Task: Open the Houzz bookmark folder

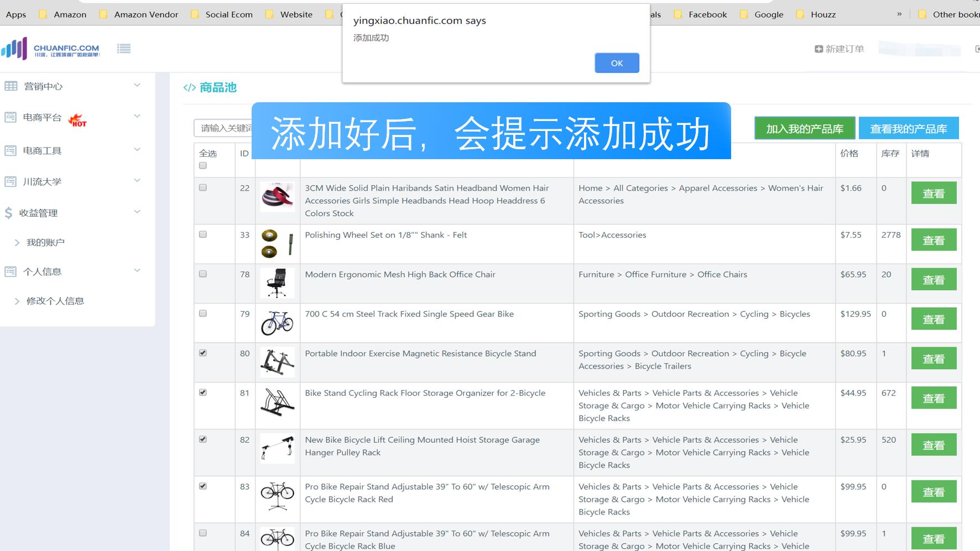Action: click(816, 14)
